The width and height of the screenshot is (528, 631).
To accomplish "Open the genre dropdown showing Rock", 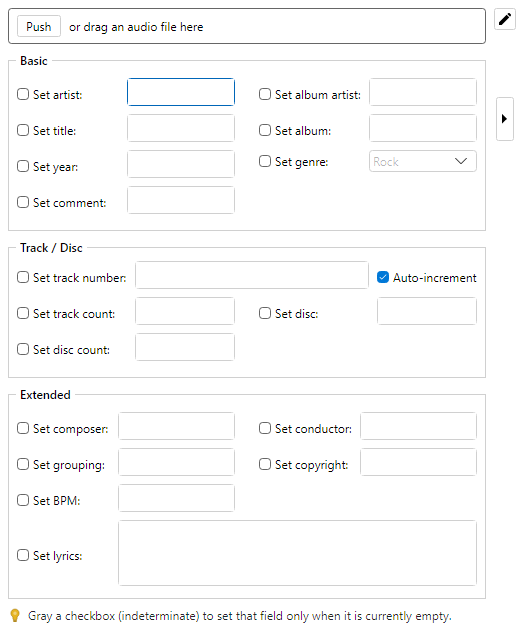I will click(x=423, y=161).
